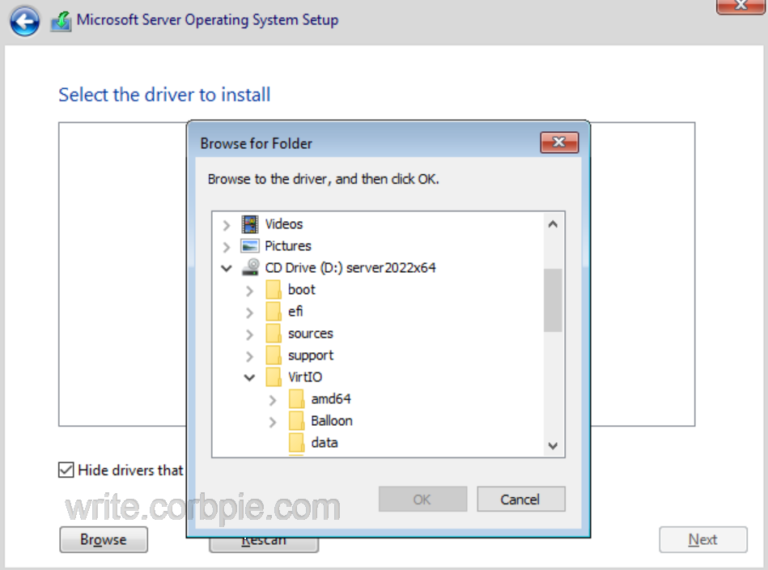Image resolution: width=768 pixels, height=570 pixels.
Task: Select the amd64 folder label
Action: pos(331,399)
